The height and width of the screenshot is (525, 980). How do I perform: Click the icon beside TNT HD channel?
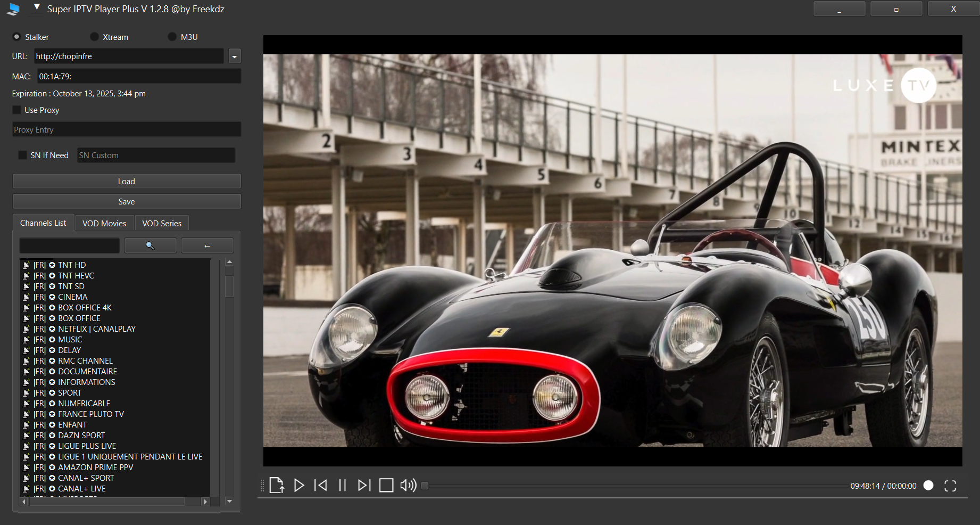point(26,265)
